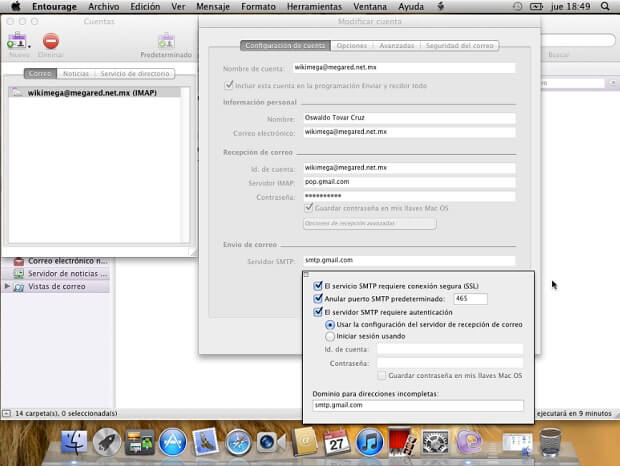620x466 pixels.
Task: Click the Correo electrónico folder icon in sidebar
Action: 19,261
